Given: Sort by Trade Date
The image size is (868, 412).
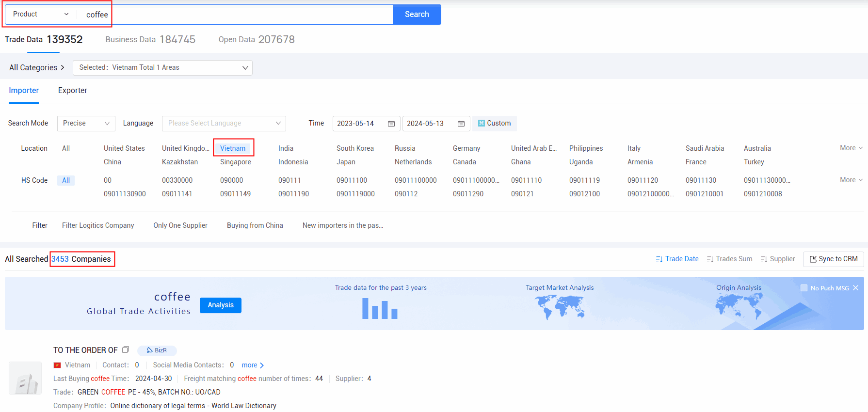Looking at the screenshot, I should click(x=677, y=259).
